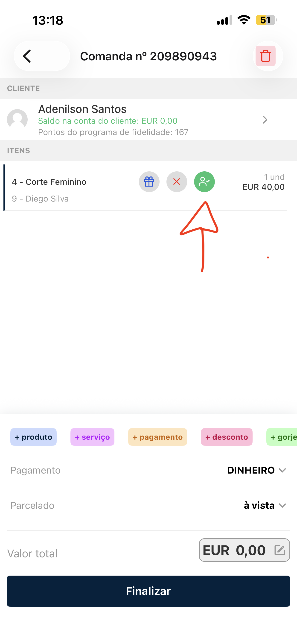Tap the back arrow button
The height and width of the screenshot is (644, 297).
coord(27,56)
